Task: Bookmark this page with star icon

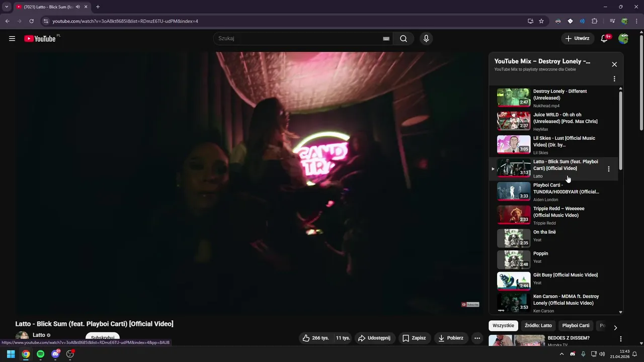Action: [541, 21]
